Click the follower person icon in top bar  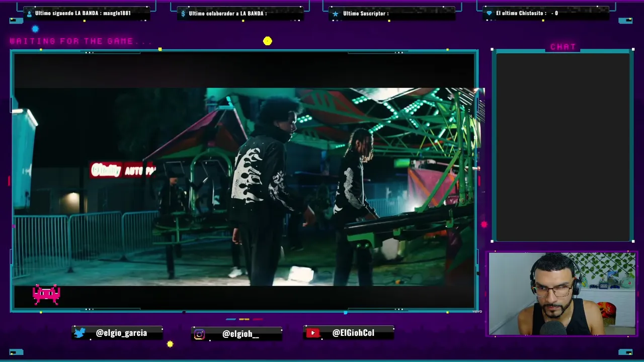point(29,14)
